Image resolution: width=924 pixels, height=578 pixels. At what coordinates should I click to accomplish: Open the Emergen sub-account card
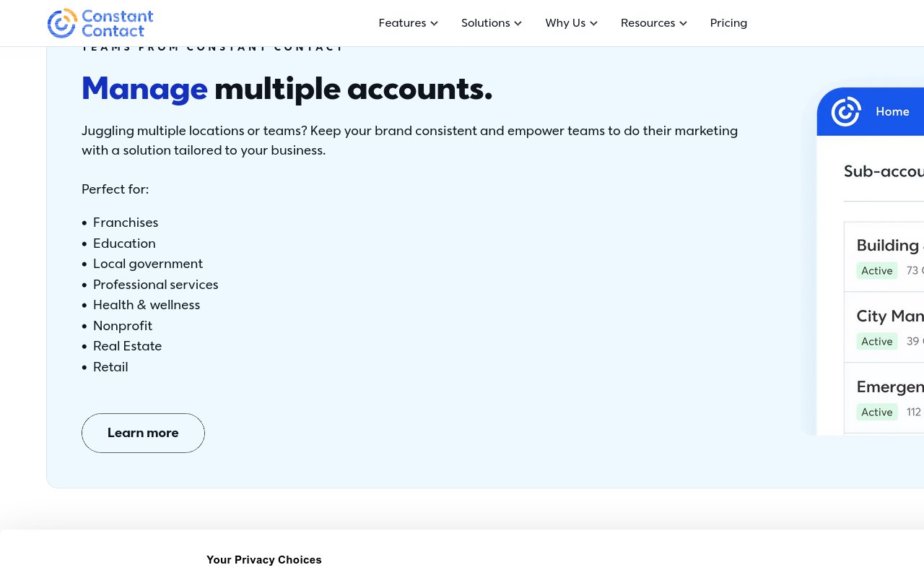click(x=884, y=398)
